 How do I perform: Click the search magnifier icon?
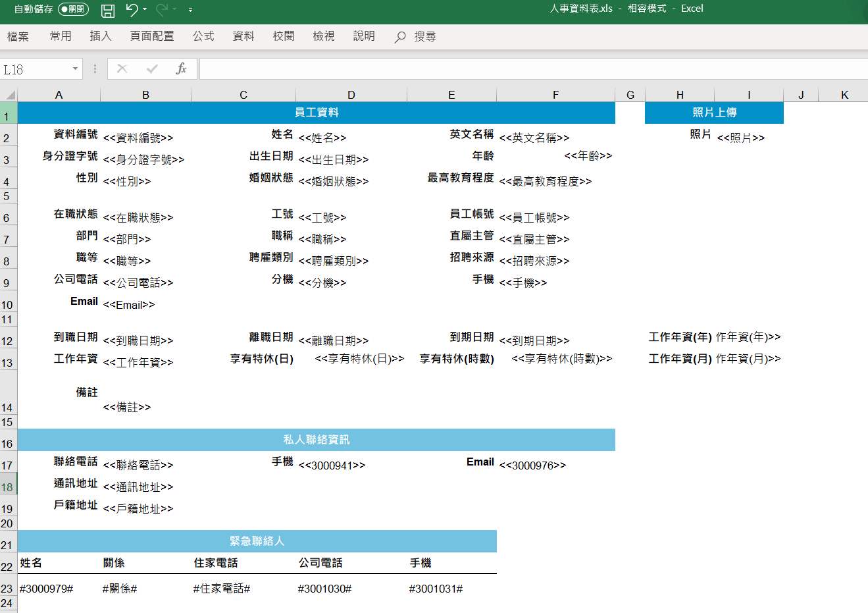399,37
